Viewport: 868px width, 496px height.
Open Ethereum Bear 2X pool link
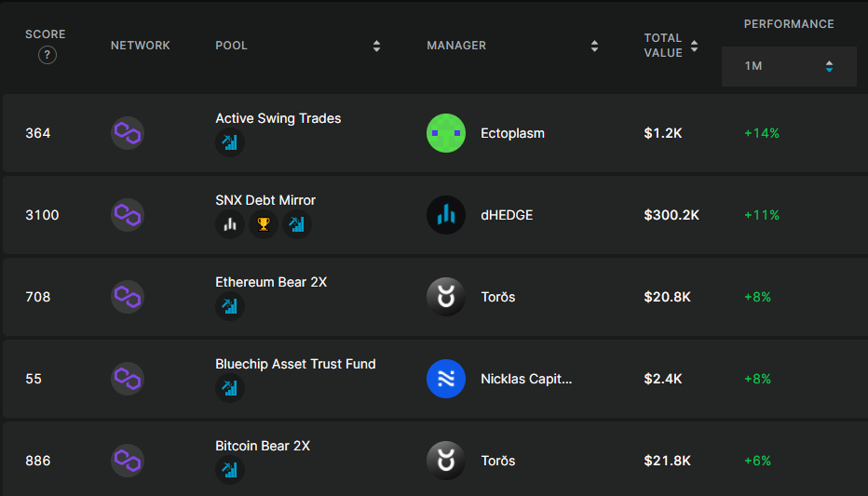(x=271, y=282)
